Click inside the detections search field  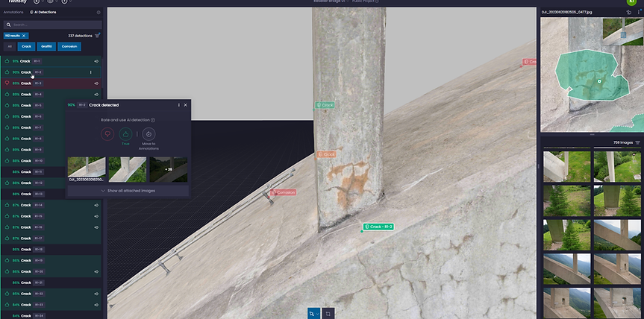tap(52, 25)
